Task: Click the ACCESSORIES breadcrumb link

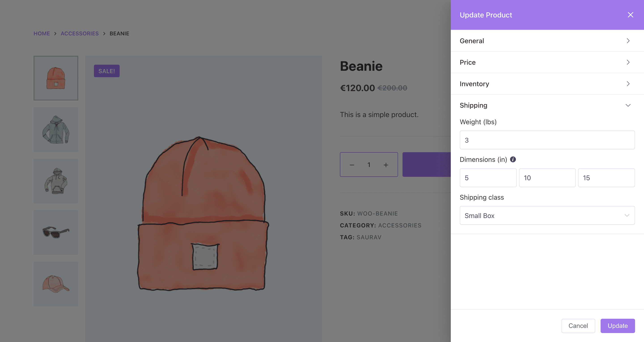Action: point(80,33)
